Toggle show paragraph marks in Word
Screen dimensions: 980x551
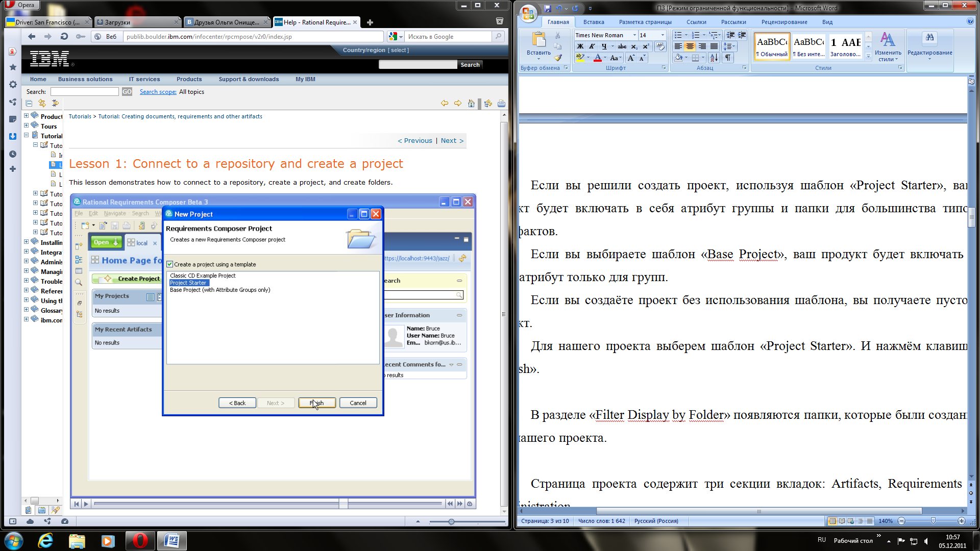[x=728, y=58]
